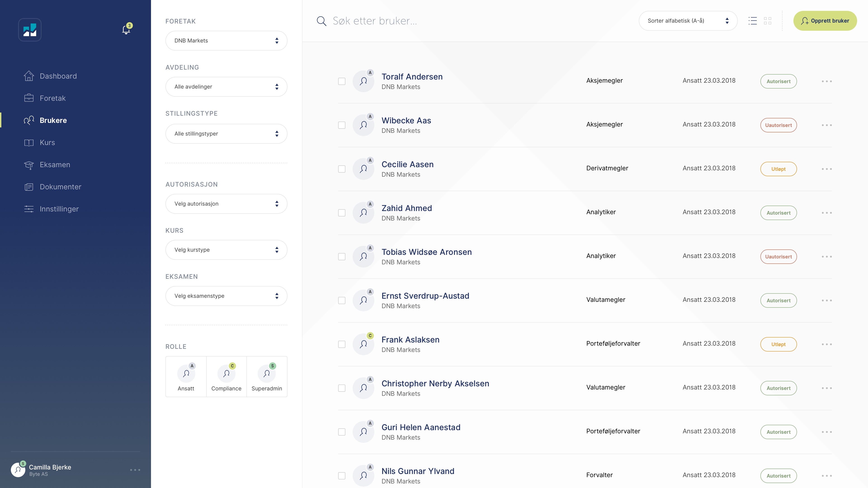Image resolution: width=868 pixels, height=488 pixels.
Task: Click Cecilie Aasen's avatar icon
Action: tap(363, 169)
